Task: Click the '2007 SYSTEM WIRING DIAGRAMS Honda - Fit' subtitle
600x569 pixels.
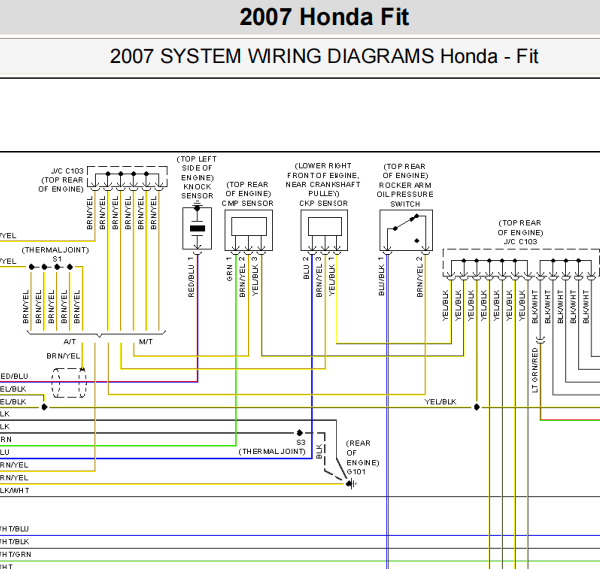Action: pos(324,56)
